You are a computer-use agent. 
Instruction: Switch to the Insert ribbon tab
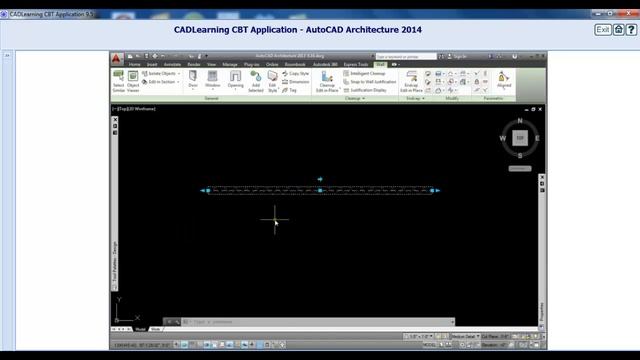[x=152, y=64]
